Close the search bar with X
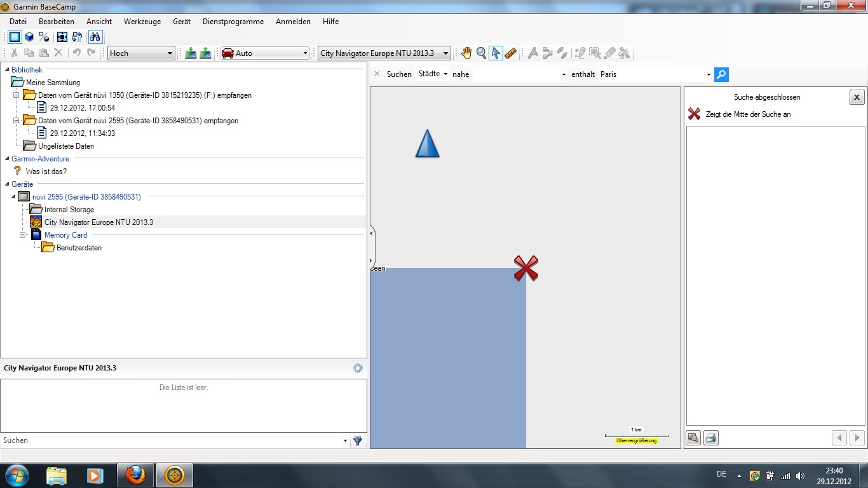Image resolution: width=868 pixels, height=488 pixels. (377, 74)
